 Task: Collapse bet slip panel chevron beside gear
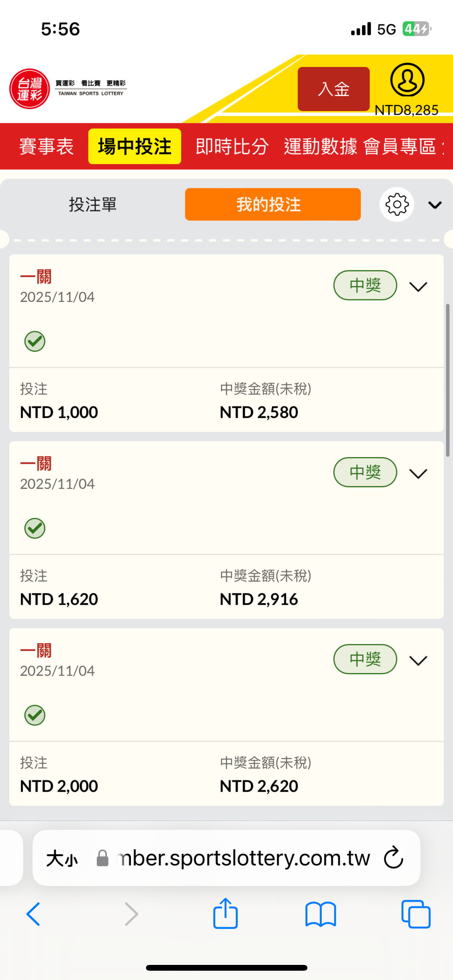tap(435, 205)
